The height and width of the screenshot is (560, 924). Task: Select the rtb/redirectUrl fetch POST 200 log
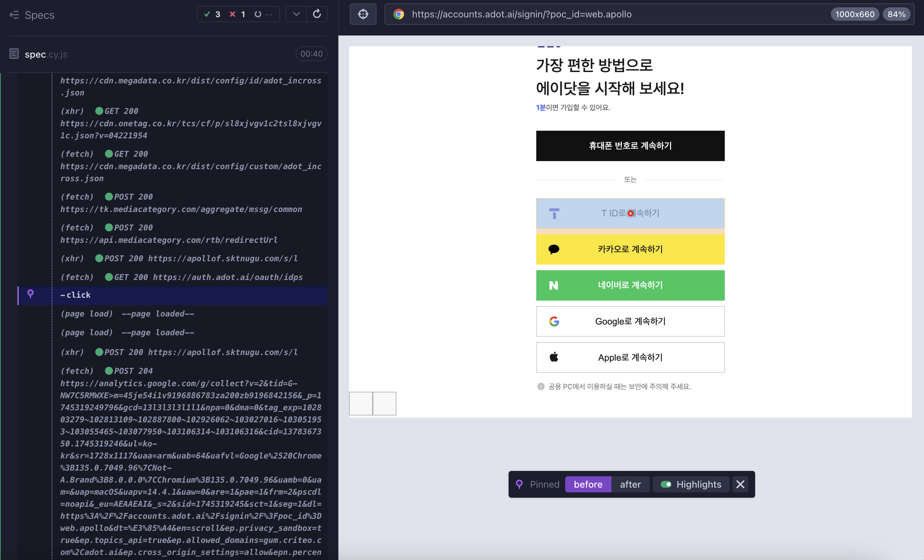click(x=169, y=233)
